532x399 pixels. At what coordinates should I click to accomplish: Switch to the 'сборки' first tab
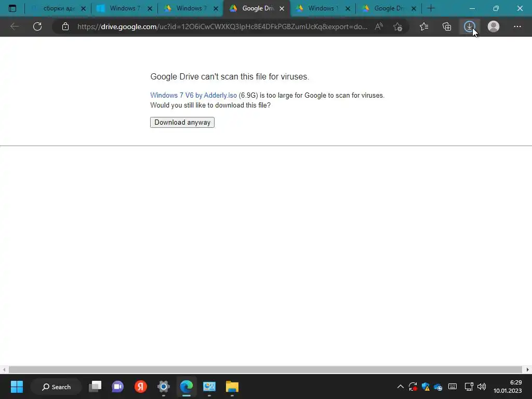pyautogui.click(x=58, y=8)
